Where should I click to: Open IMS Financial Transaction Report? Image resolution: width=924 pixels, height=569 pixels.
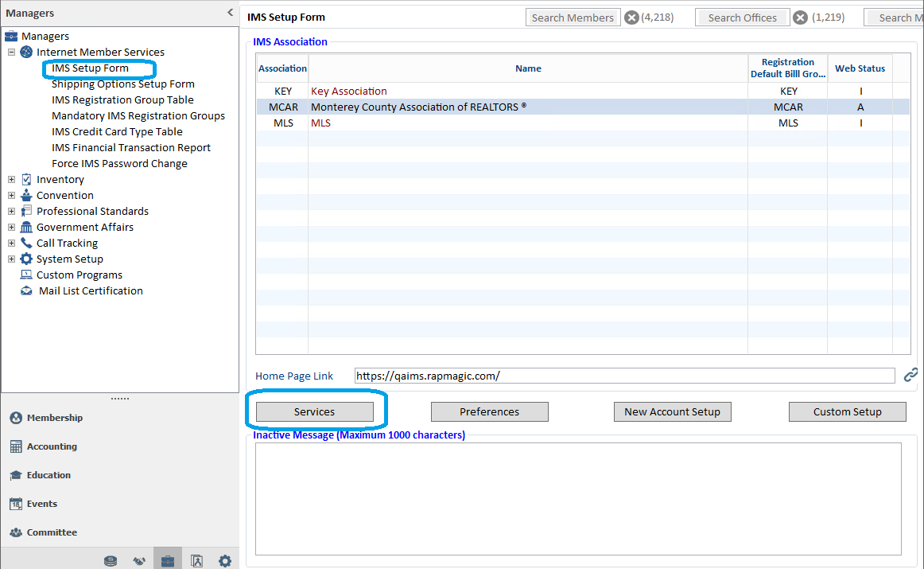(x=131, y=147)
